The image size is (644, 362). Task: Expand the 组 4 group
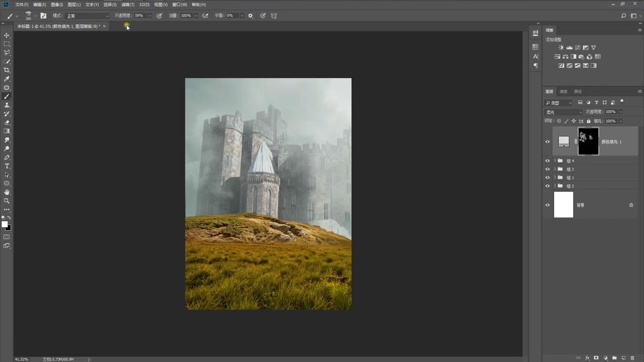tap(555, 161)
